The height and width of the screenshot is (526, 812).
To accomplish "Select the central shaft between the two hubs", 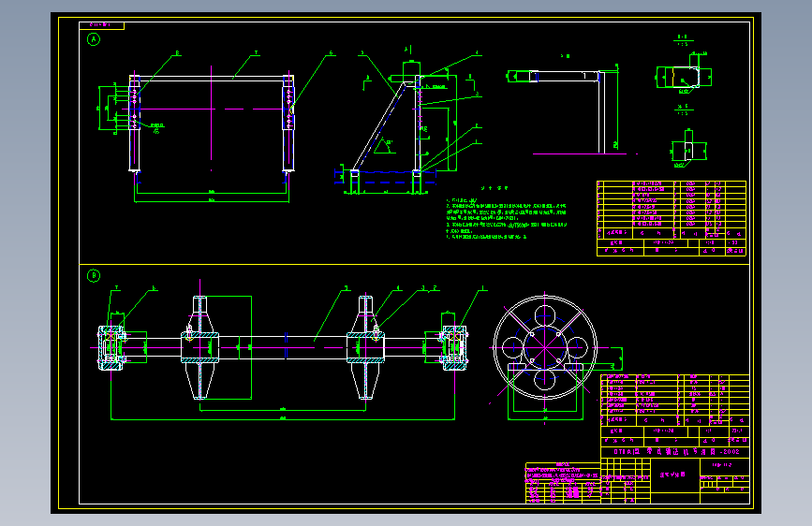I will 283,347.
